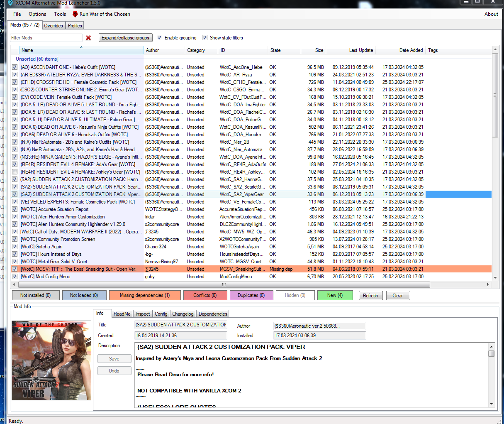Click the description box scroll-down arrow
Screen dimensions: 504x424
(x=492, y=404)
